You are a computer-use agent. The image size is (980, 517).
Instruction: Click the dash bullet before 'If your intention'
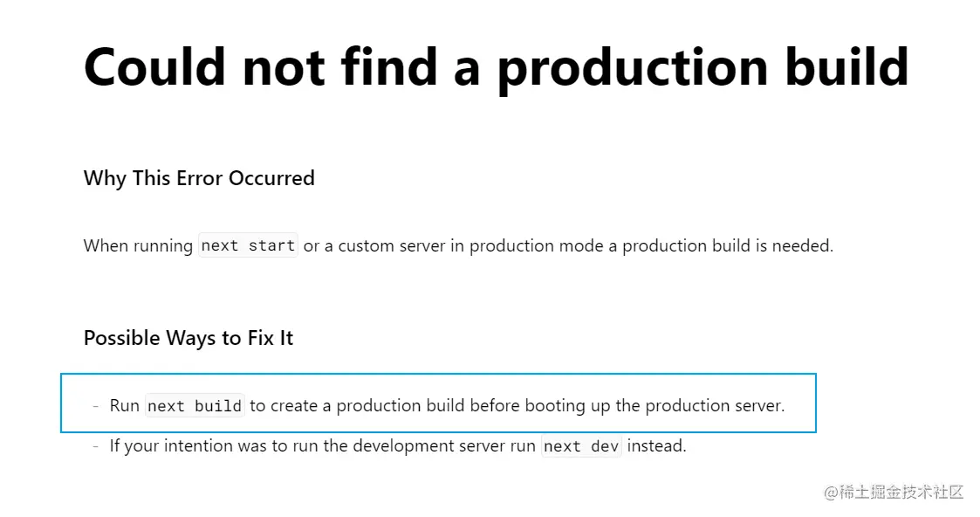coord(96,445)
